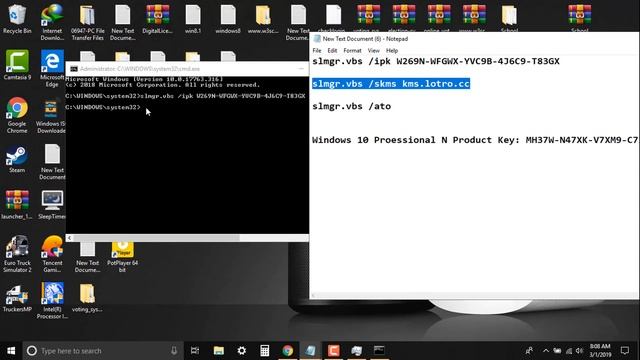Launch Tencent Gaming desktop shortcut
Image resolution: width=640 pixels, height=360 pixels.
pos(52,254)
